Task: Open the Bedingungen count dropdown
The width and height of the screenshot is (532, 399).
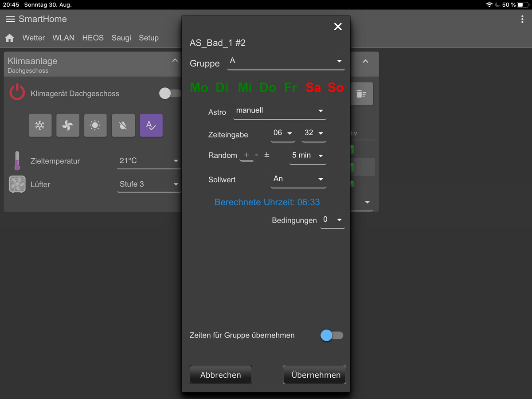Action: [332, 220]
